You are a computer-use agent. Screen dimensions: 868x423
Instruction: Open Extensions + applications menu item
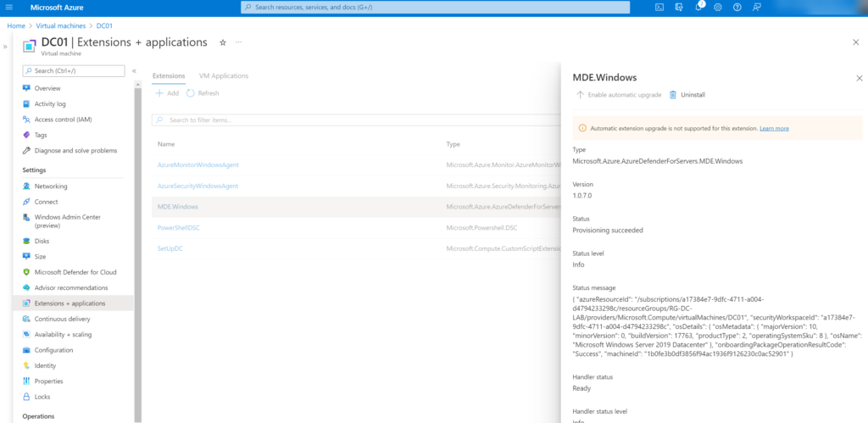tap(73, 303)
